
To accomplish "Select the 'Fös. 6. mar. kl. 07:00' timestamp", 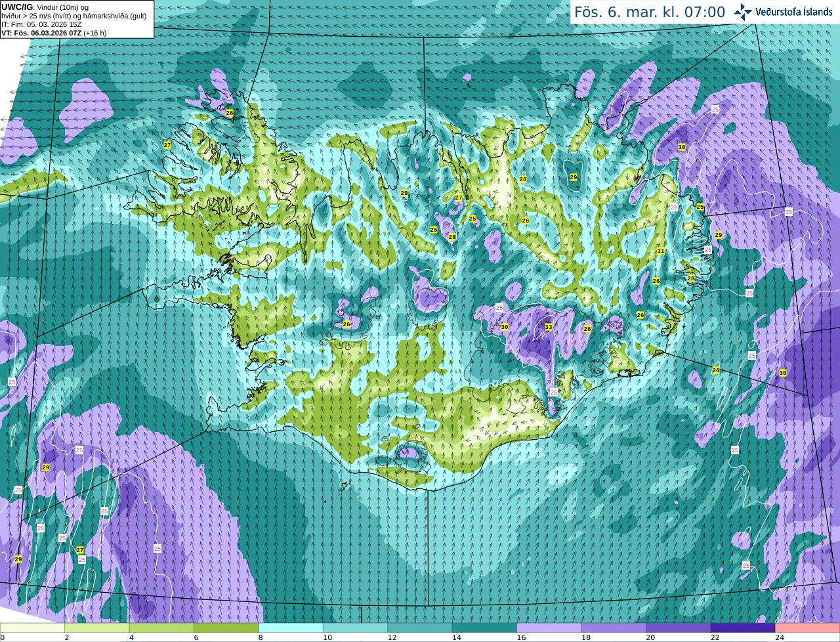I will [x=650, y=12].
